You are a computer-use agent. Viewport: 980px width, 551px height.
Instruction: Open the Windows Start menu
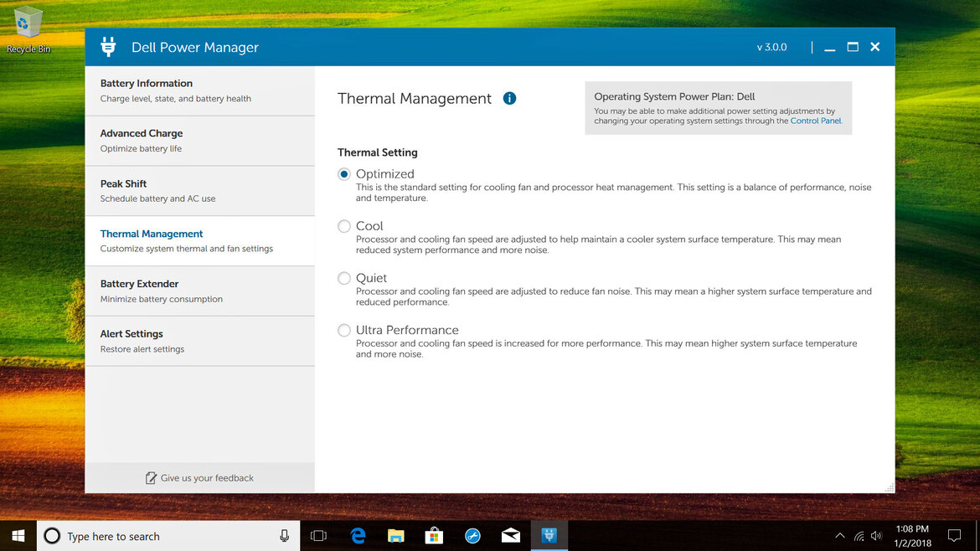point(18,536)
